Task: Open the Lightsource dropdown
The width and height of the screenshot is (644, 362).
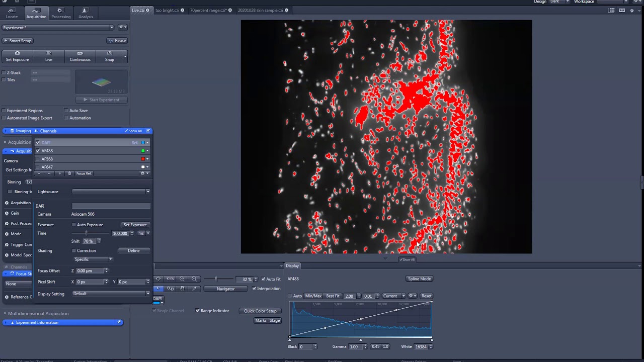Action: pyautogui.click(x=111, y=192)
